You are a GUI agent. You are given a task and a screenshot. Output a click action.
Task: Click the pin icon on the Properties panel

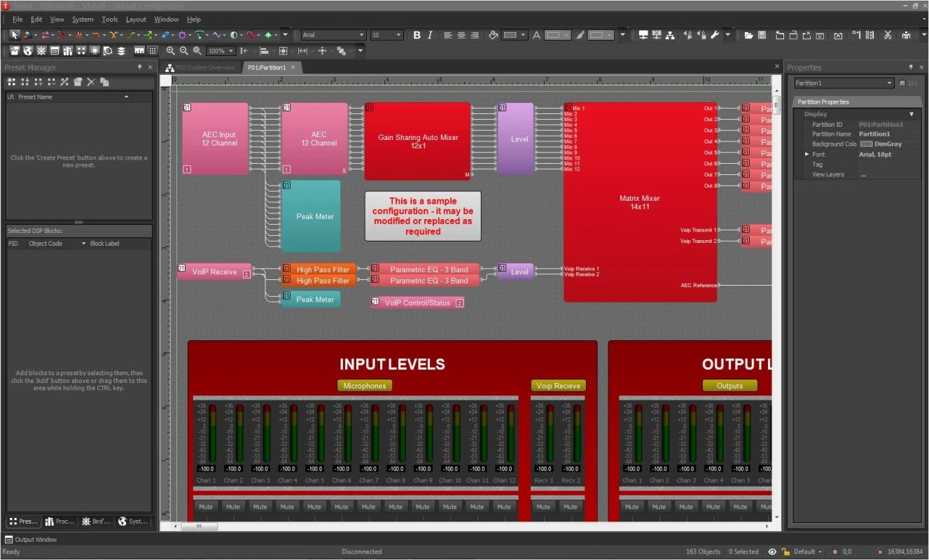911,67
